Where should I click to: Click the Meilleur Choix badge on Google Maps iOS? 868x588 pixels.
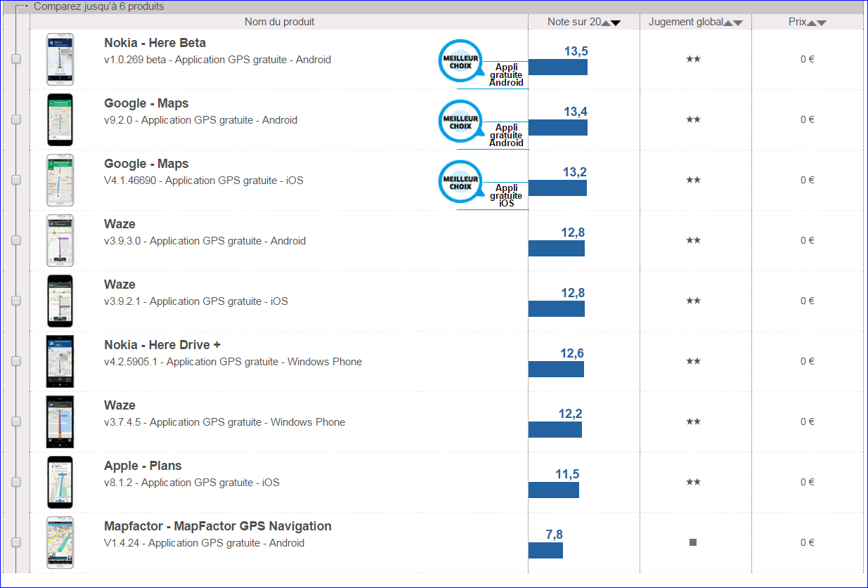coord(460,182)
